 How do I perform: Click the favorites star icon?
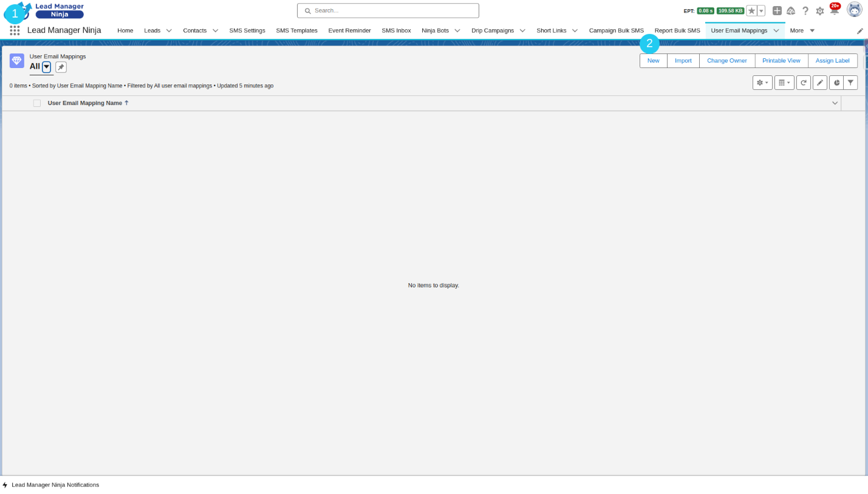751,11
